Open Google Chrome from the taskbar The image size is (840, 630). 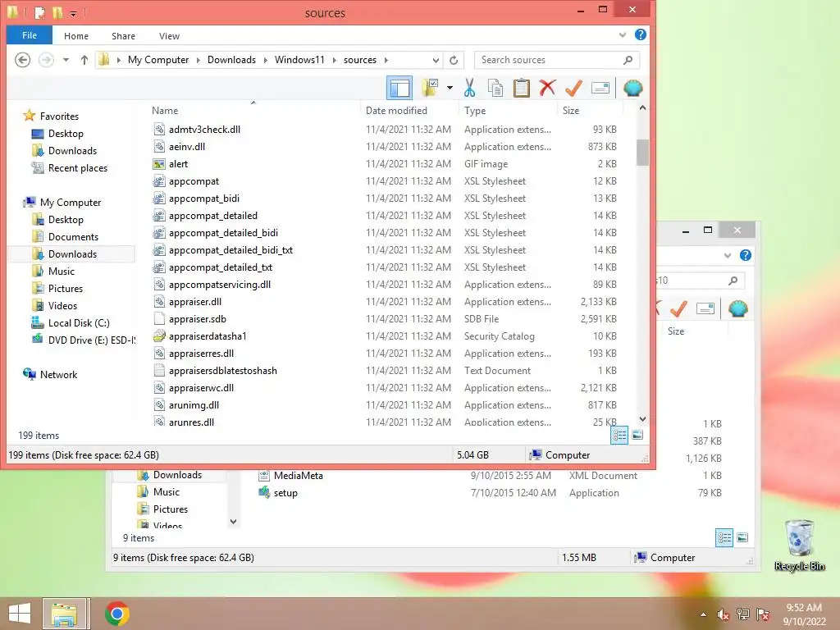[x=117, y=614]
